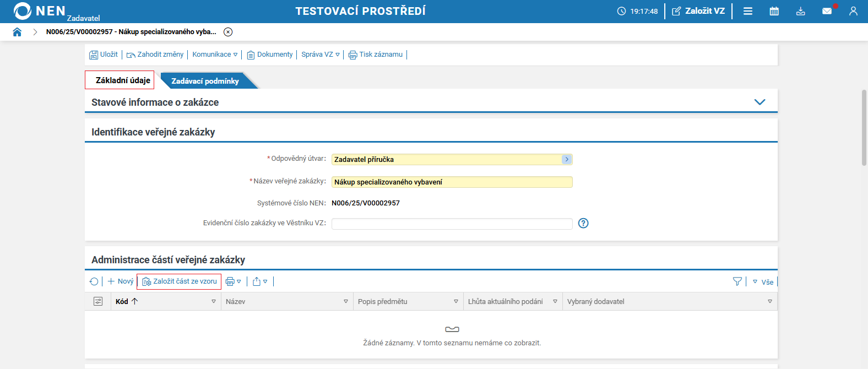Screen dimensions: 868x369
Task: Click the Evidenční číslo zakázky input field
Action: (452, 224)
